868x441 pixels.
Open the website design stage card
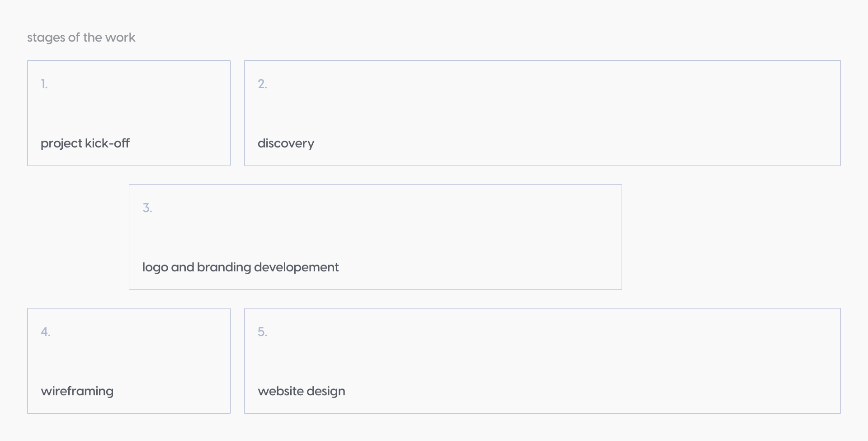pos(542,361)
